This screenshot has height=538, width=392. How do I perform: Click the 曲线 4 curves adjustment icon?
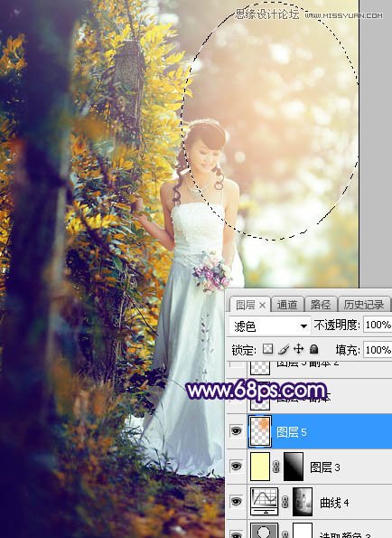[264, 502]
